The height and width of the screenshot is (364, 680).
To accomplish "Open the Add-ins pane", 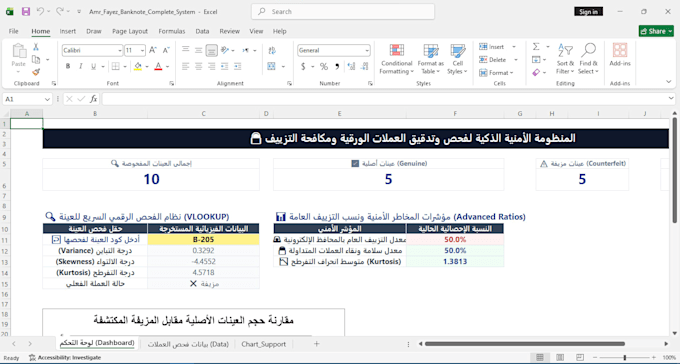I will [620, 56].
